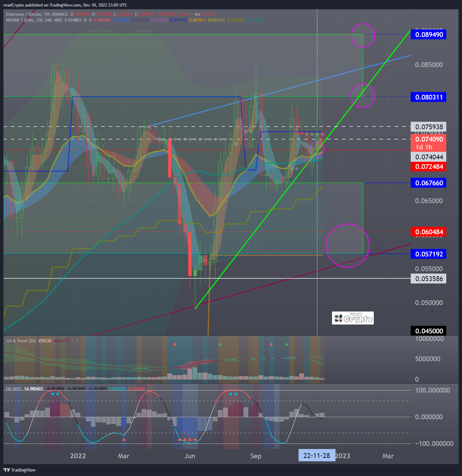Click the 100.000000 oscillator axis value
Viewport: 462px width, 476px height.
[433, 391]
